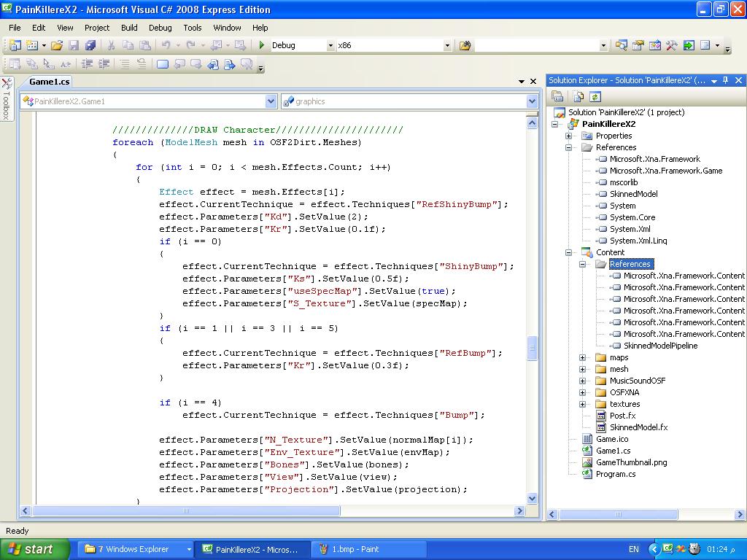Open the Project menu
This screenshot has width=747, height=560.
pyautogui.click(x=97, y=28)
